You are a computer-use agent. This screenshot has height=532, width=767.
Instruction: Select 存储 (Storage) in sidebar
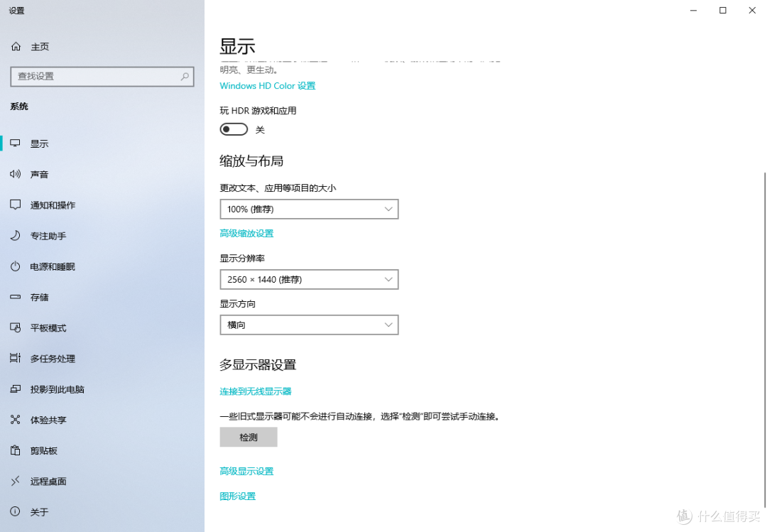(39, 297)
